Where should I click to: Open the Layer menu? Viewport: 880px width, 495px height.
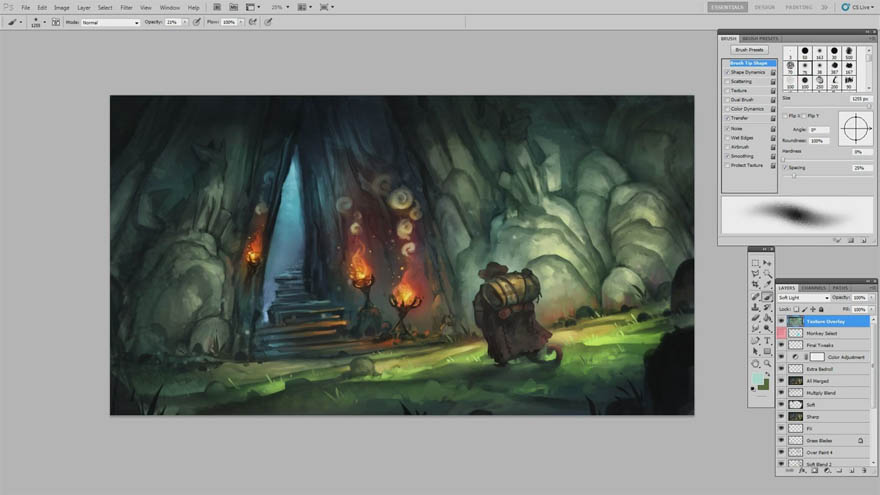[84, 8]
